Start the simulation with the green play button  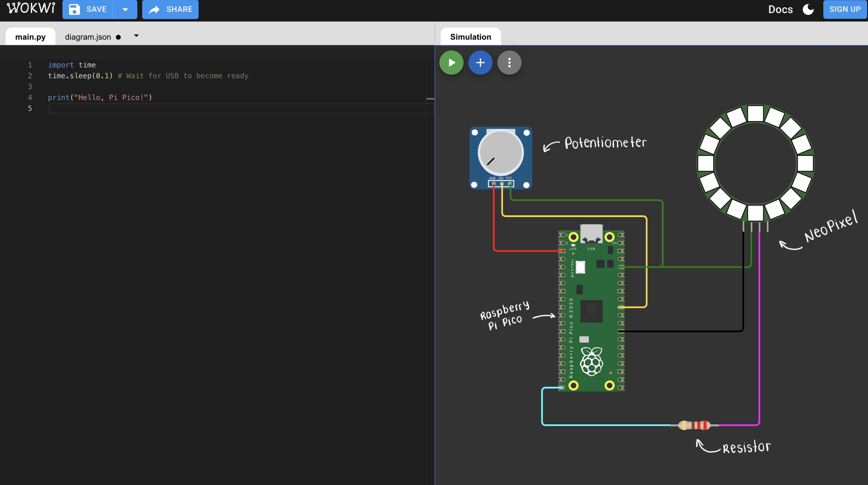(451, 63)
